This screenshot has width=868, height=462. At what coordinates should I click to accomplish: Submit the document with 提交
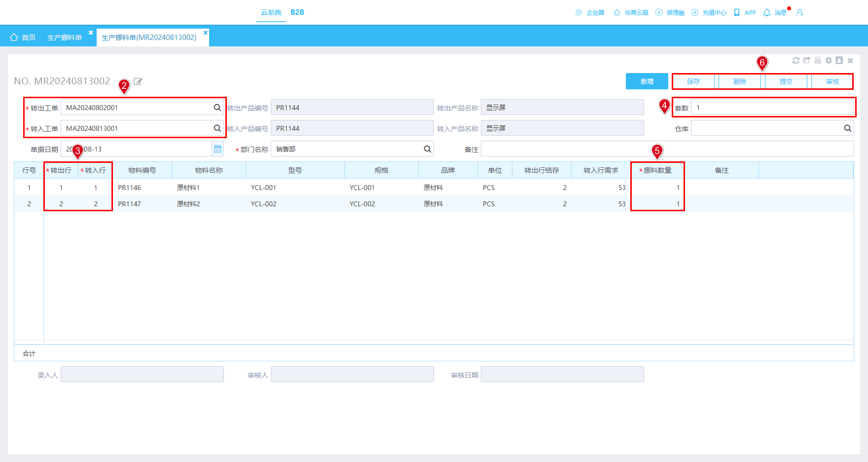coord(786,81)
